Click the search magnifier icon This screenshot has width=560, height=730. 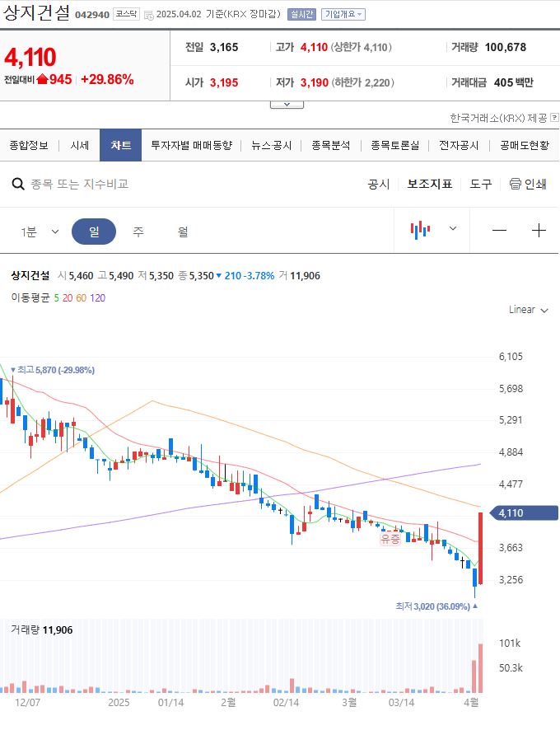17,184
